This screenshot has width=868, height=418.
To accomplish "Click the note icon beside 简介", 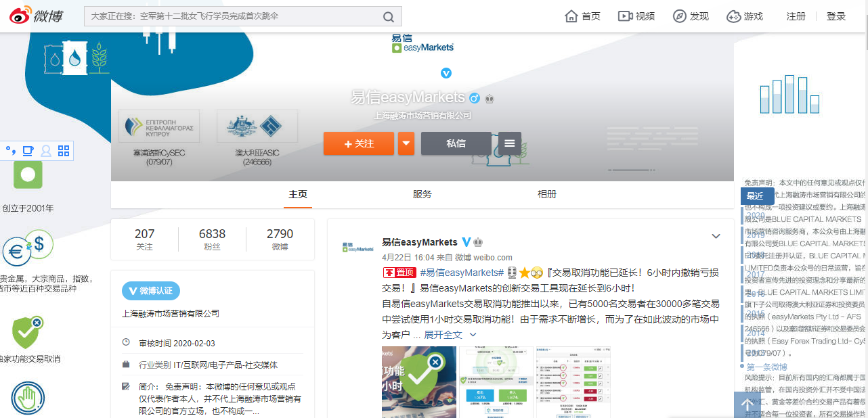I will (x=126, y=387).
